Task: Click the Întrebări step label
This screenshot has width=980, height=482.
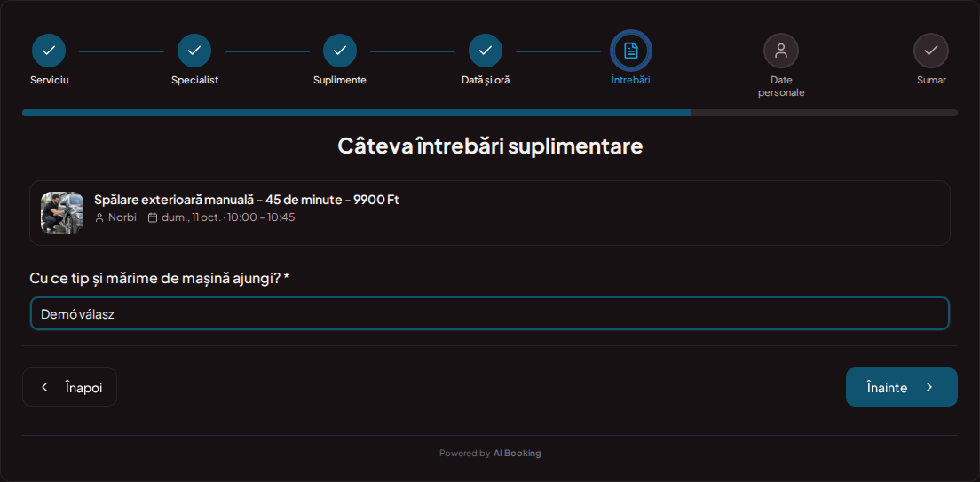Action: pos(630,80)
